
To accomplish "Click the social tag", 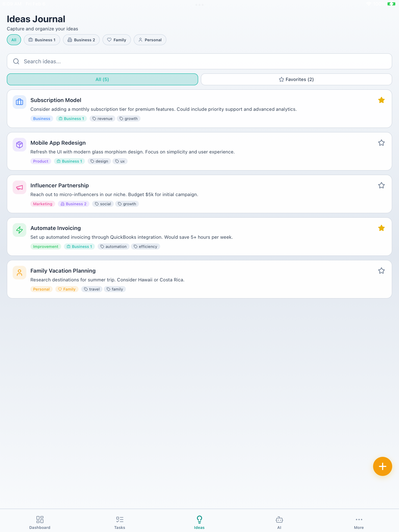I will (x=103, y=204).
